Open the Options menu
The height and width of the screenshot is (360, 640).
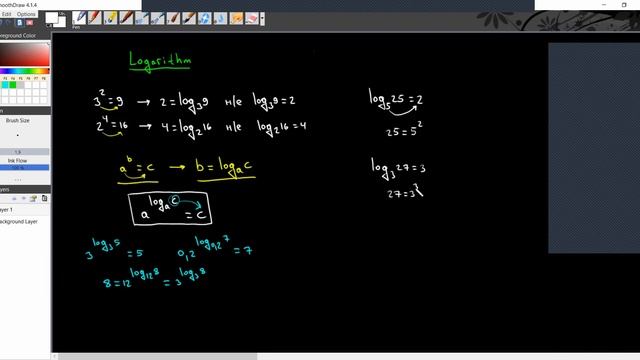coord(26,14)
